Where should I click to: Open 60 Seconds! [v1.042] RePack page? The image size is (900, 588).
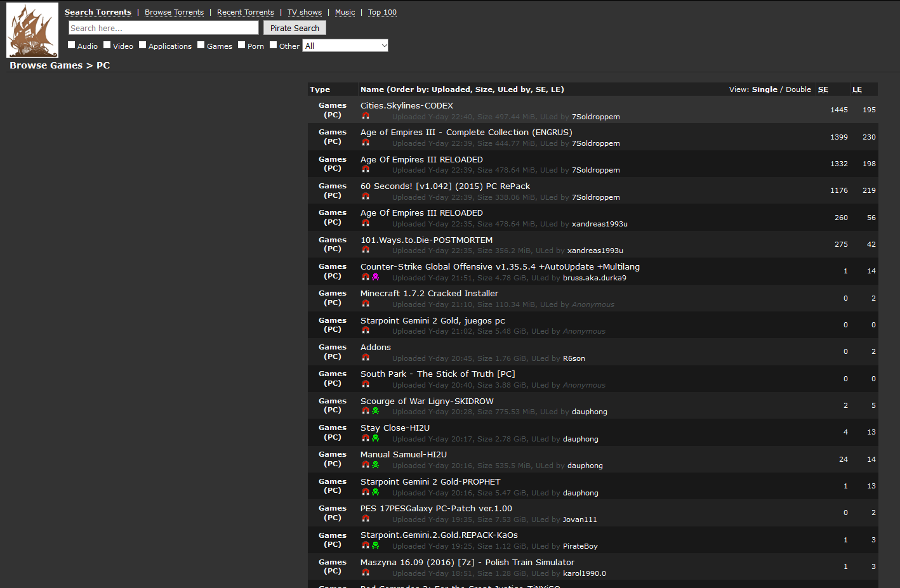click(x=445, y=186)
